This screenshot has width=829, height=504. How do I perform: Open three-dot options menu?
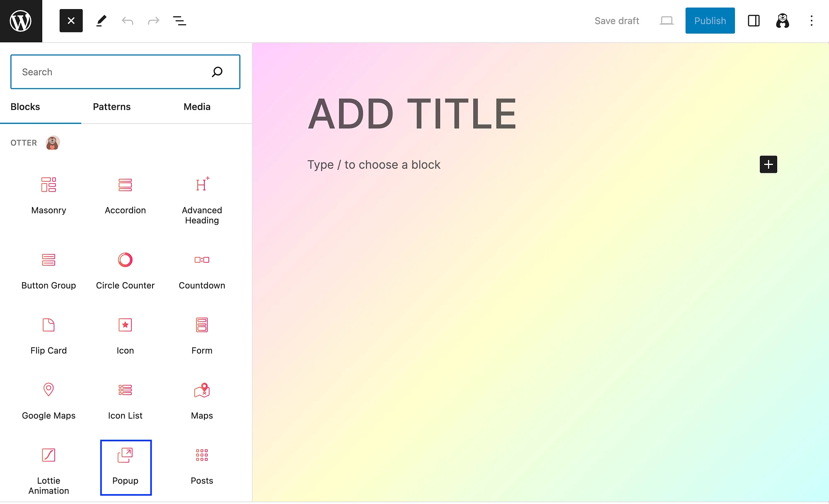[812, 21]
